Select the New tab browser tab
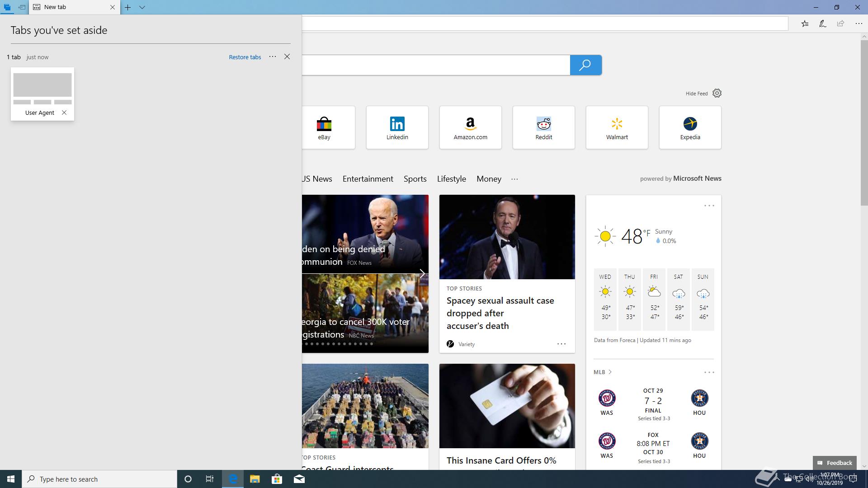868x488 pixels. (x=75, y=7)
